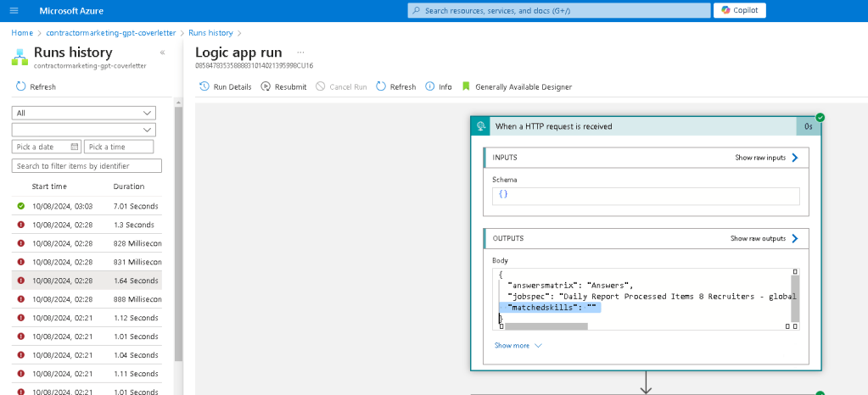Select the 1.04 Seconds run

pyautogui.click(x=87, y=355)
